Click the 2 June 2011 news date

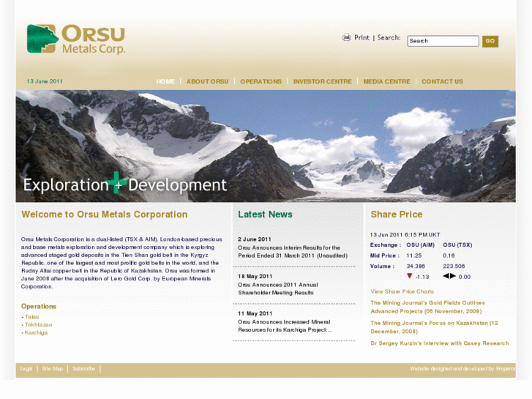point(255,239)
